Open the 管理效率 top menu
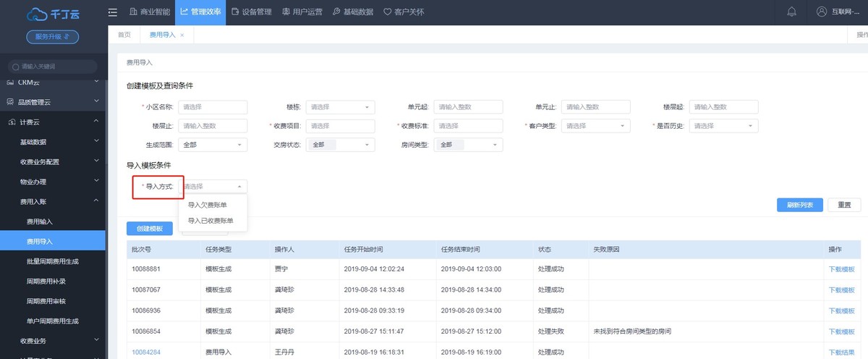Image resolution: width=868 pixels, height=359 pixels. click(x=202, y=12)
